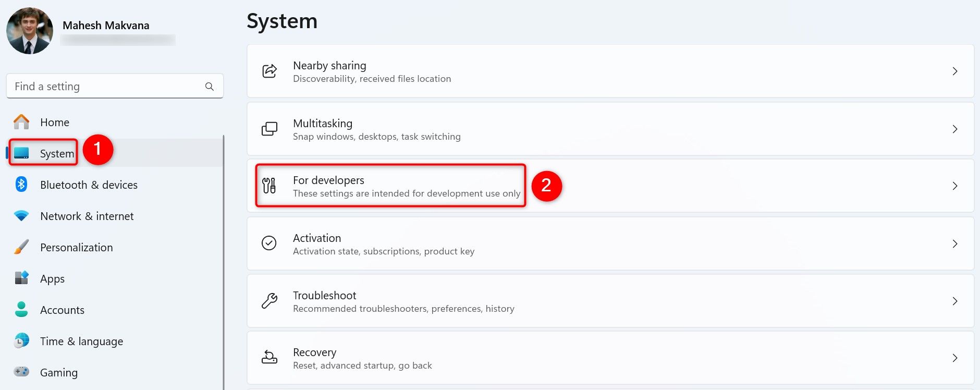
Task: Expand Multitasking via its chevron
Action: coord(955,129)
